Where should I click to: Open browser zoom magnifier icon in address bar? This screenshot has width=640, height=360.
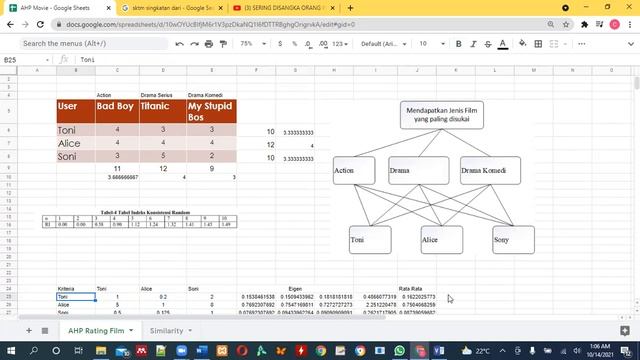[551, 24]
